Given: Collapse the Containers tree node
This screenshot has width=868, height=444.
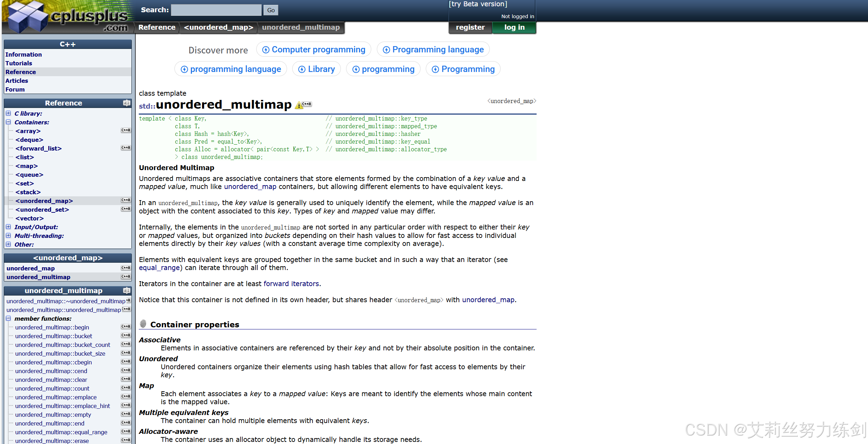Looking at the screenshot, I should (8, 122).
